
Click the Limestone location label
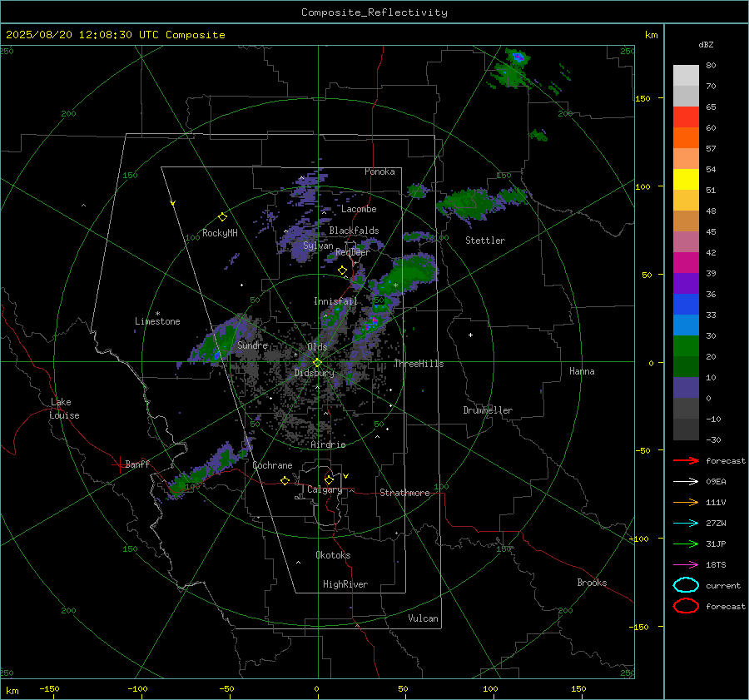pyautogui.click(x=157, y=321)
